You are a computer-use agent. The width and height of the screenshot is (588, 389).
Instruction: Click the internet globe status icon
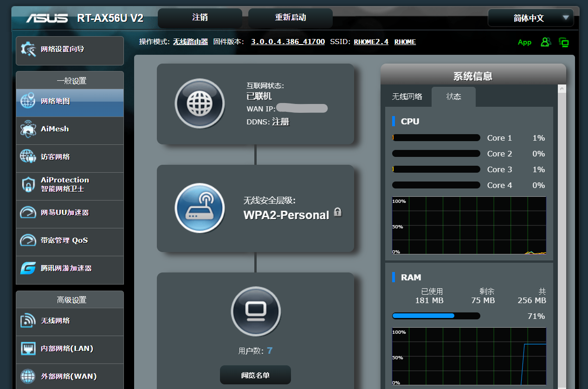pyautogui.click(x=200, y=104)
